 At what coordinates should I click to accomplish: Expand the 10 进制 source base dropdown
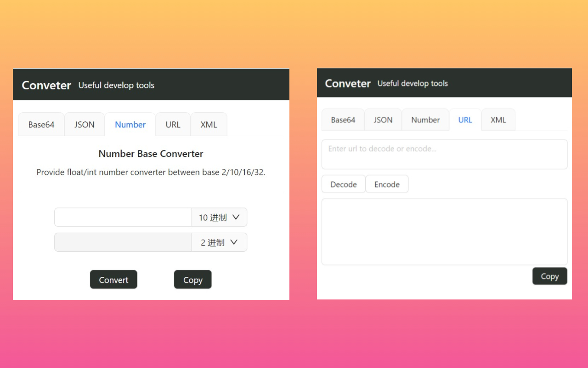tap(219, 218)
